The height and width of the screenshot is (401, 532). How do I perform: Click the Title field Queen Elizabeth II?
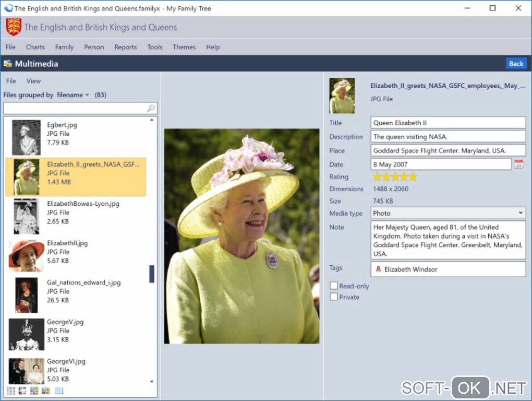(x=448, y=123)
